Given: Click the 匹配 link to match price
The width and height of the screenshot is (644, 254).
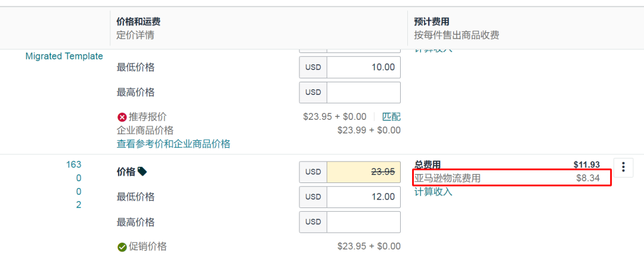Looking at the screenshot, I should [x=391, y=117].
